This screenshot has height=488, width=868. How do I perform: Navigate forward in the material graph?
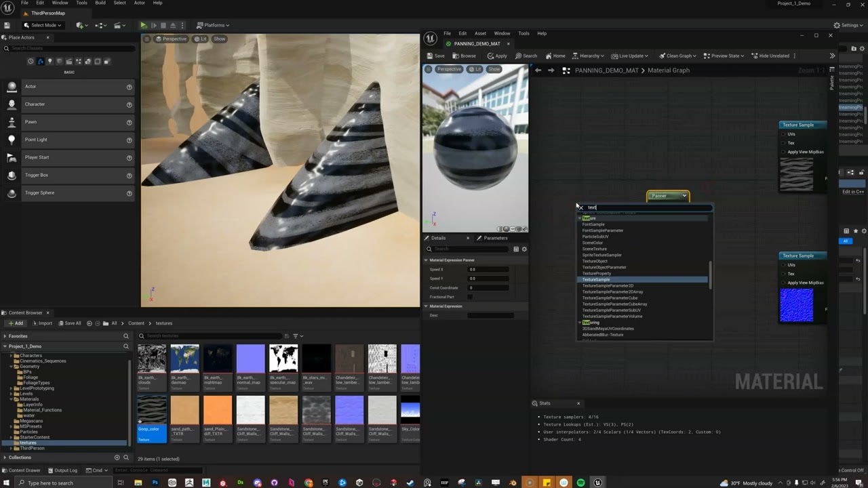tap(551, 70)
